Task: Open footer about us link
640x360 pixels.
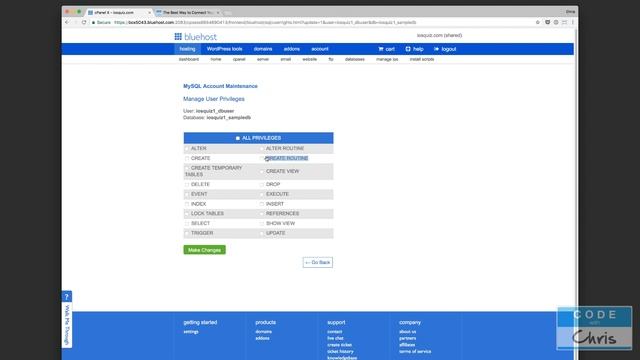Action: (408, 332)
